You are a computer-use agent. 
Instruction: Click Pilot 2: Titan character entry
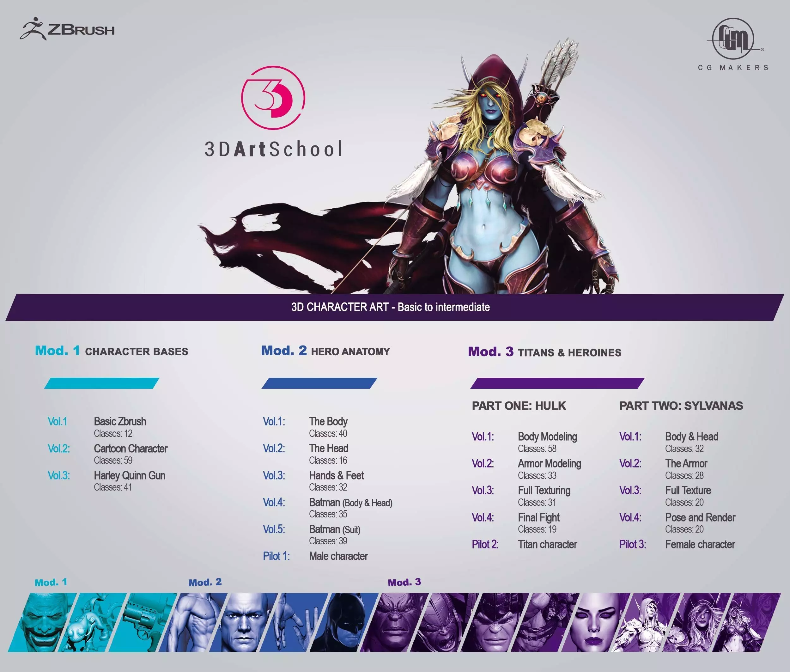(x=525, y=544)
